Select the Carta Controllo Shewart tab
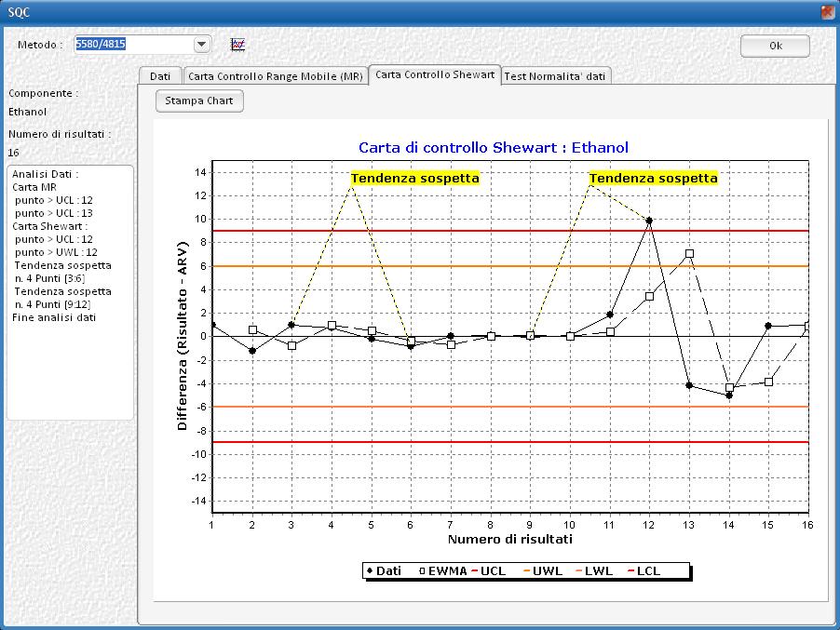840x630 pixels. [435, 74]
